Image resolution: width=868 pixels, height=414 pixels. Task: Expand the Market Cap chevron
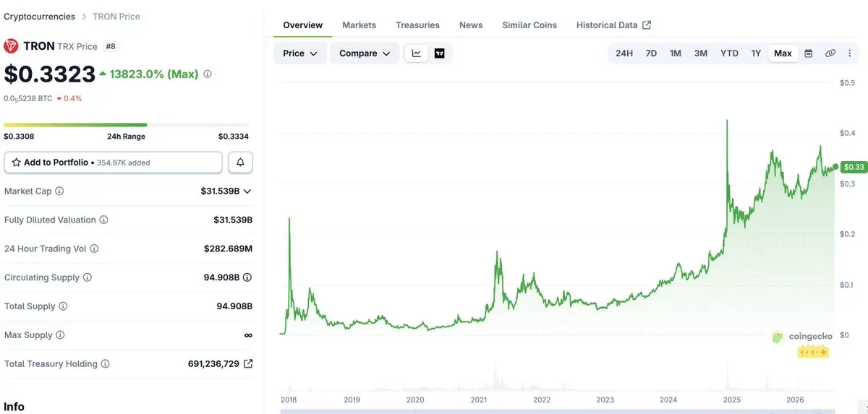point(247,191)
